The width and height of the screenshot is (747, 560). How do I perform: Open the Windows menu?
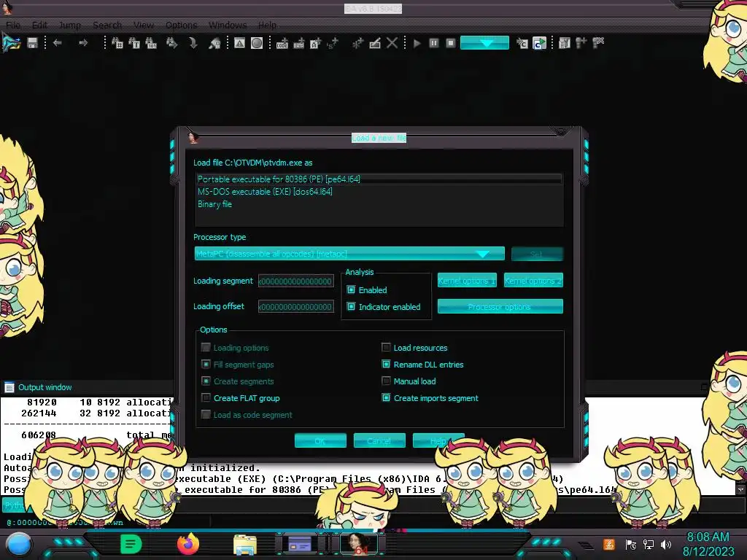[x=228, y=26]
